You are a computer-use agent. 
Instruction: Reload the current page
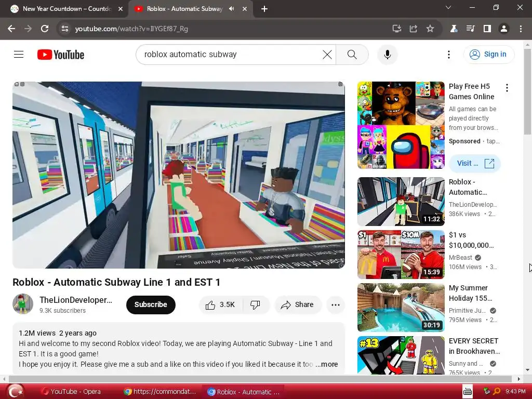coord(45,29)
